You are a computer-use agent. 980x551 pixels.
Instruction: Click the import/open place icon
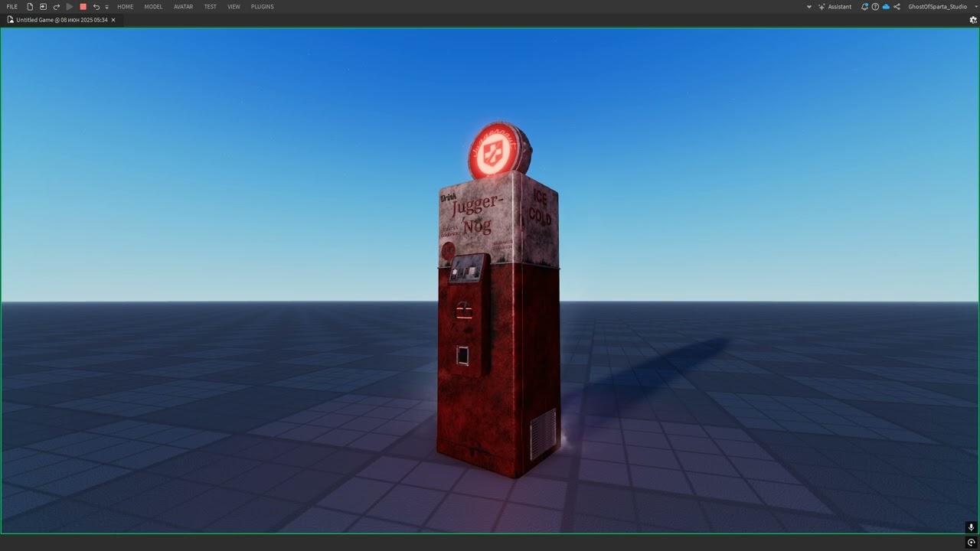43,7
